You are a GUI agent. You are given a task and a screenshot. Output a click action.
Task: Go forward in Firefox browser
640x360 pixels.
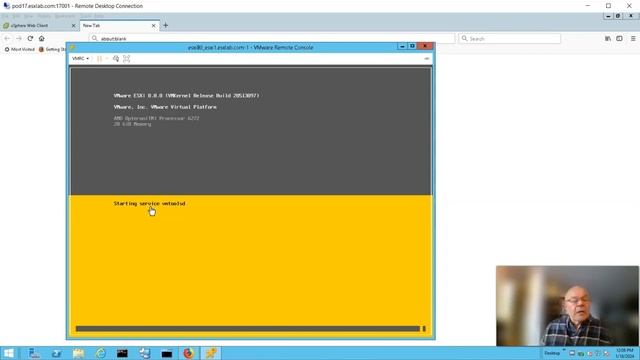coord(19,38)
